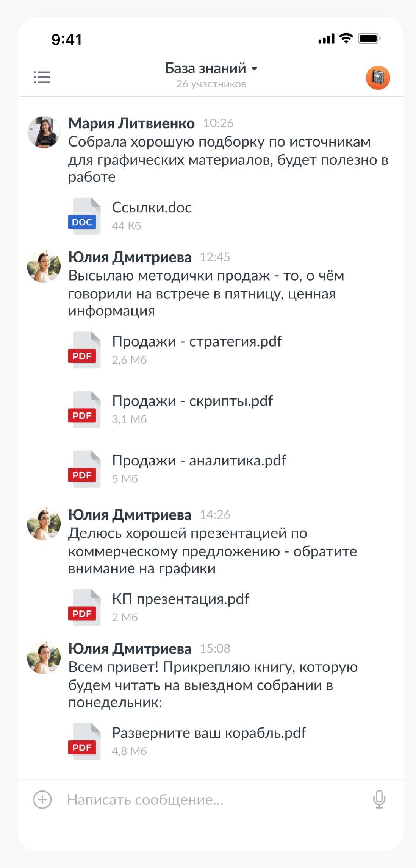
Task: Expand the База знаний dropdown arrow
Action: click(x=255, y=69)
